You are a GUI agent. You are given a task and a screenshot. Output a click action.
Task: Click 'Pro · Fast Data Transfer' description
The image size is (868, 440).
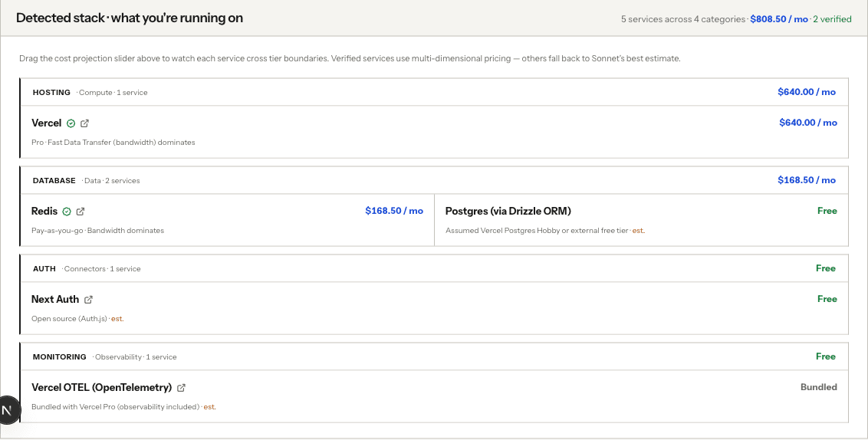(113, 143)
